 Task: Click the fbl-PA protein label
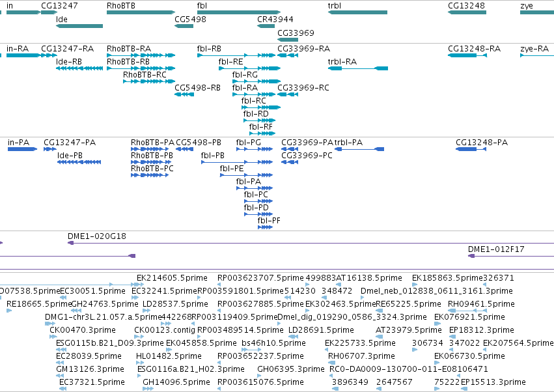coord(249,182)
